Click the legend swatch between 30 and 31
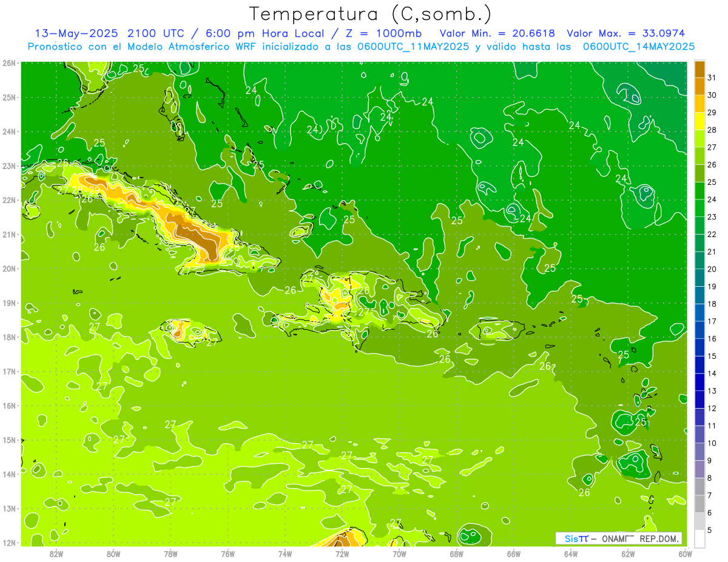 (699, 86)
